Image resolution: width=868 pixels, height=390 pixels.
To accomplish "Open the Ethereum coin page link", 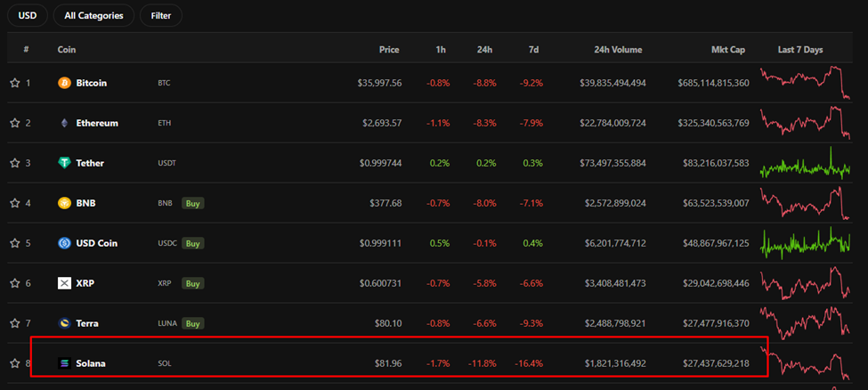I will [97, 123].
